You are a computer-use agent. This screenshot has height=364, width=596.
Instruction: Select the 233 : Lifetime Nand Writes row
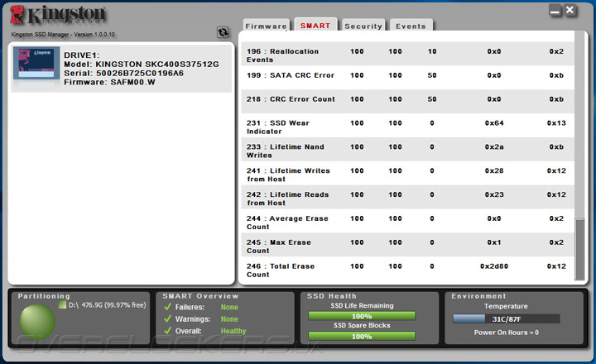click(x=407, y=150)
